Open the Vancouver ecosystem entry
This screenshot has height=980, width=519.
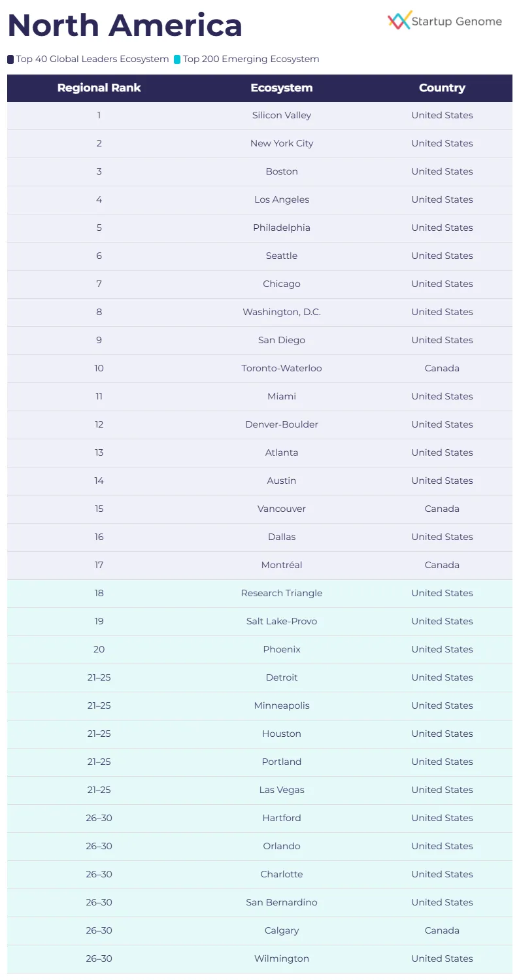(x=282, y=509)
